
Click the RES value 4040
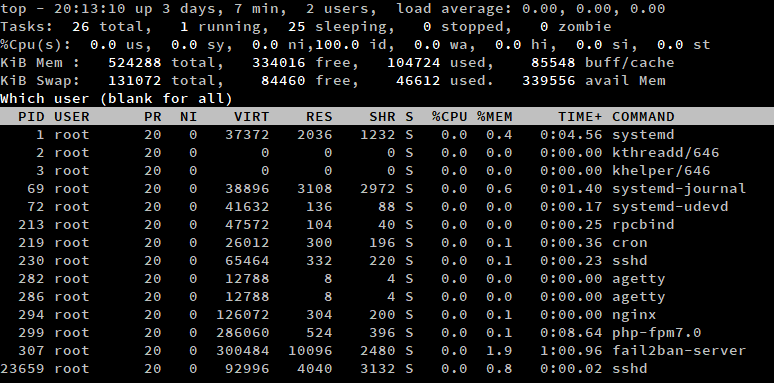coord(315,369)
